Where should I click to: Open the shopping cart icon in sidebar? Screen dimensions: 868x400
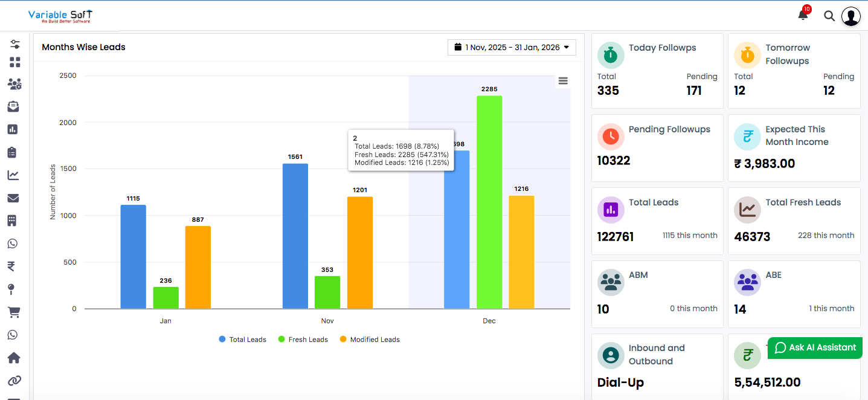[14, 312]
